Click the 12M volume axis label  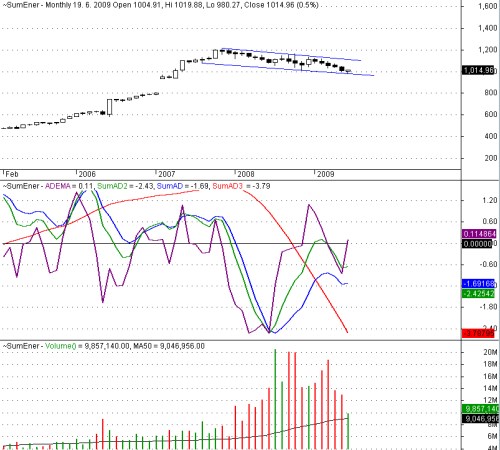[x=490, y=400]
